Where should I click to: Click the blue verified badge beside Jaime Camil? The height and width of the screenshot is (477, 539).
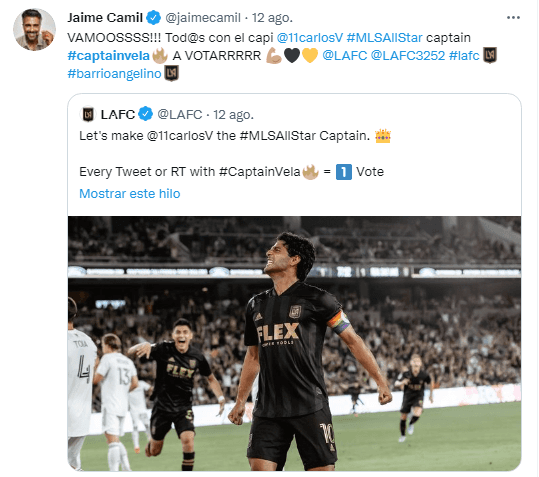pyautogui.click(x=154, y=18)
